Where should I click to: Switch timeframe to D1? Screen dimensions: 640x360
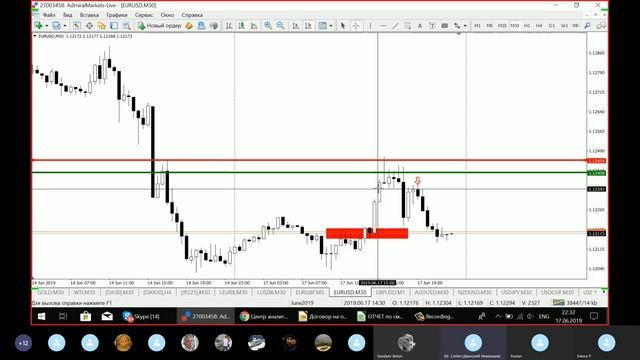coord(552,26)
